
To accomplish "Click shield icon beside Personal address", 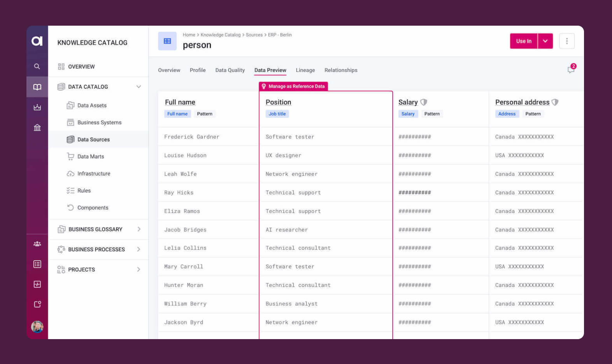I will pos(555,102).
